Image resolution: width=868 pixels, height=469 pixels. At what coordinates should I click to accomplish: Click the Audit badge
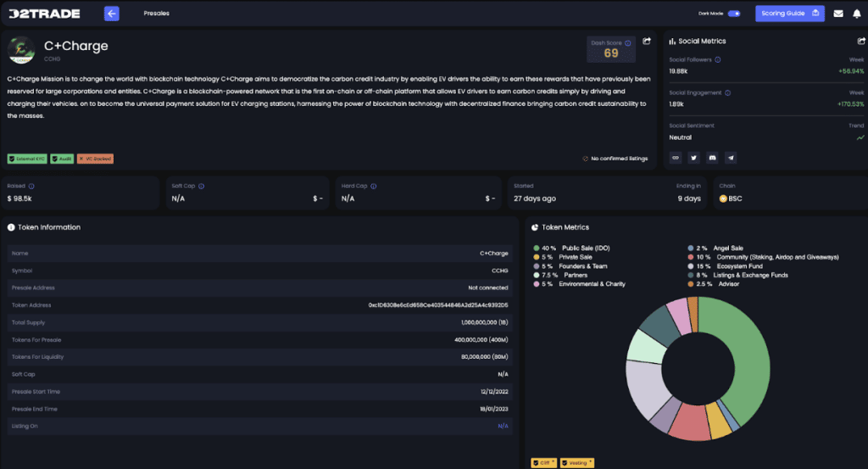tap(62, 159)
